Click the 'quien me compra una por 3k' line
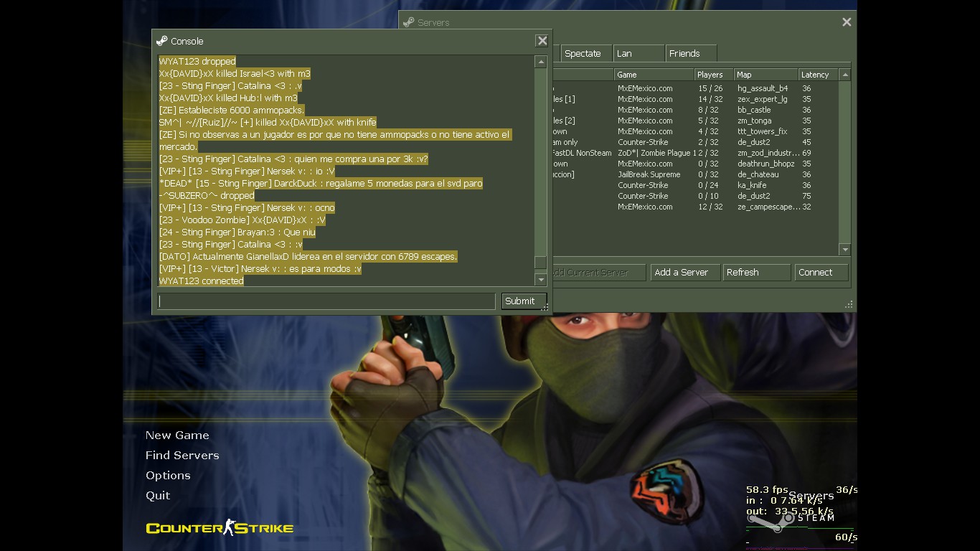 [x=293, y=159]
